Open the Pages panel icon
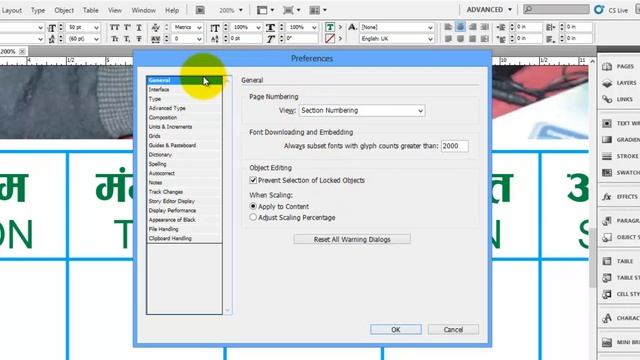This screenshot has width=640, height=360. (607, 66)
